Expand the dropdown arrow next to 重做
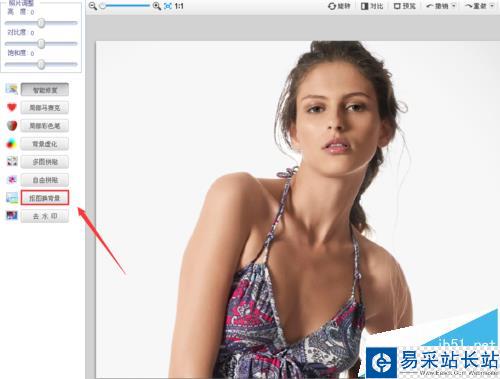 pos(492,6)
